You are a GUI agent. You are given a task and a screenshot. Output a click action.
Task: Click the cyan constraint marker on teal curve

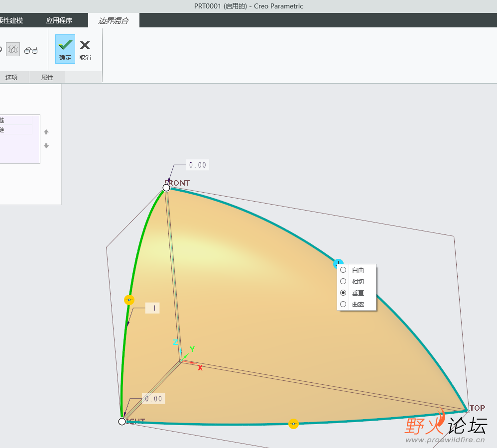(338, 263)
